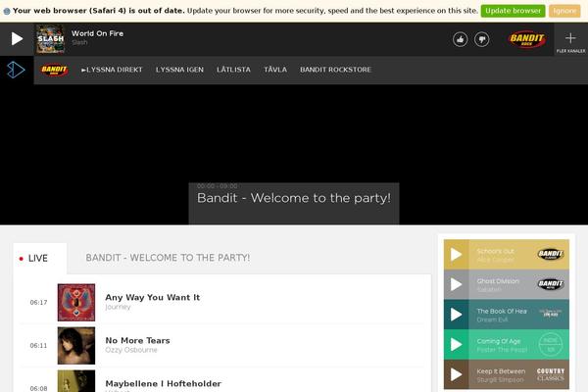
Task: Click No More Tears song title
Action: tap(137, 341)
